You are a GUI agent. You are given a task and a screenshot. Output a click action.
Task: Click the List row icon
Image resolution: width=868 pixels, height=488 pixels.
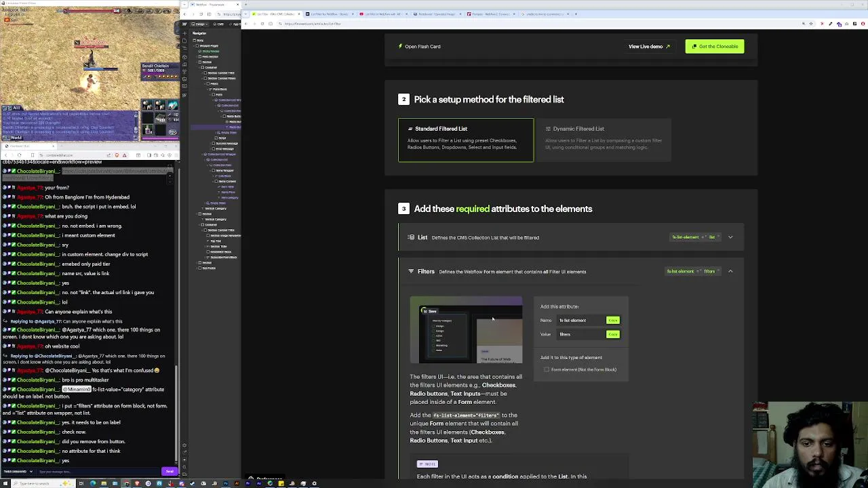point(411,237)
